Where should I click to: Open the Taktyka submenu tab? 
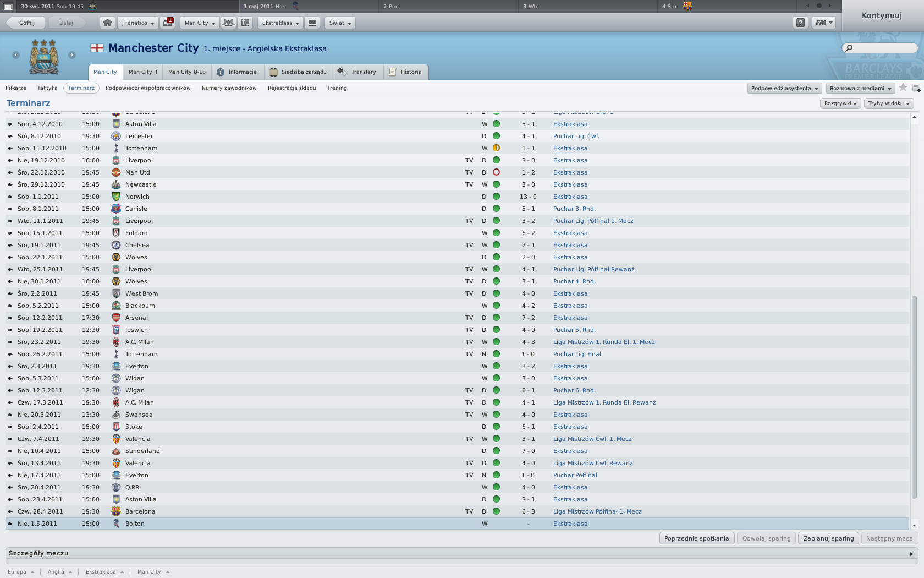pyautogui.click(x=47, y=88)
